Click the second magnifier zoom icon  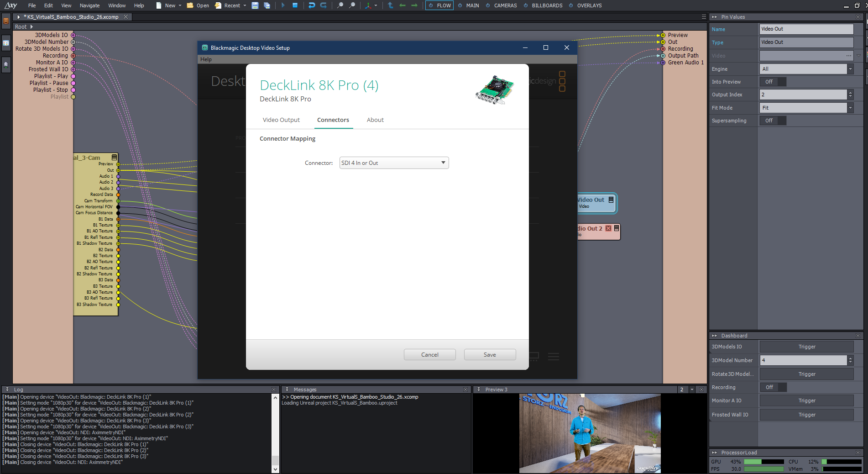(352, 5)
